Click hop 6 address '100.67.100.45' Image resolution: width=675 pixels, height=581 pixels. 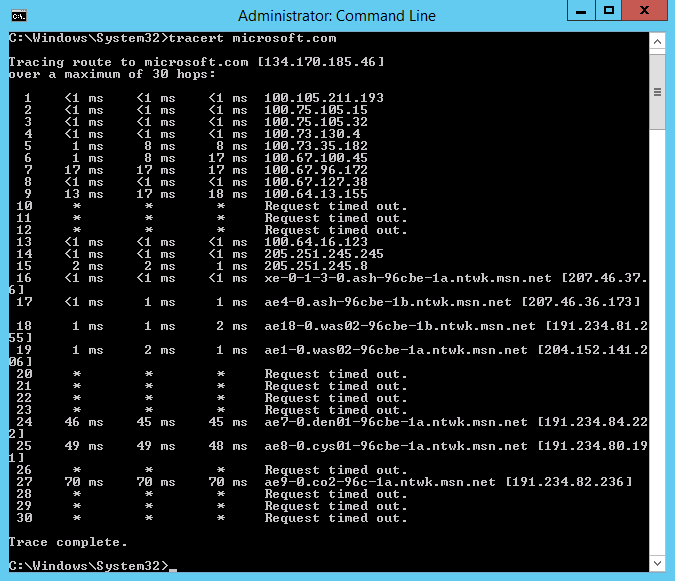click(x=316, y=158)
